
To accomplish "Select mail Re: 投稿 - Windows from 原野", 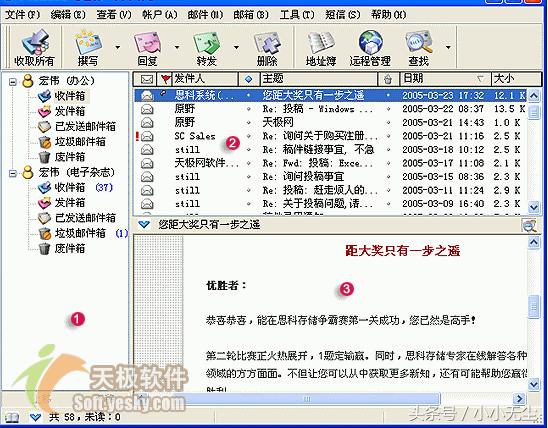I will (x=330, y=109).
